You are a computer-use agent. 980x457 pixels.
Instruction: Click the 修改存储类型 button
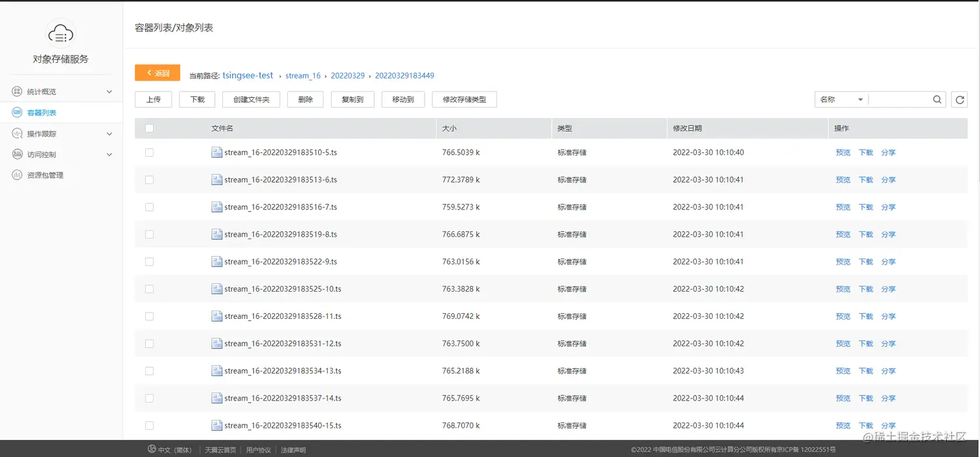pyautogui.click(x=465, y=99)
